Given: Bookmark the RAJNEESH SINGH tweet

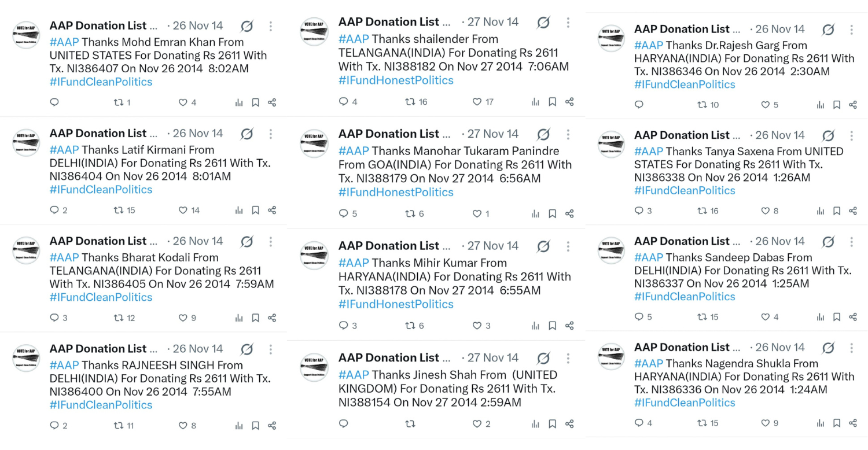Looking at the screenshot, I should coord(255,426).
